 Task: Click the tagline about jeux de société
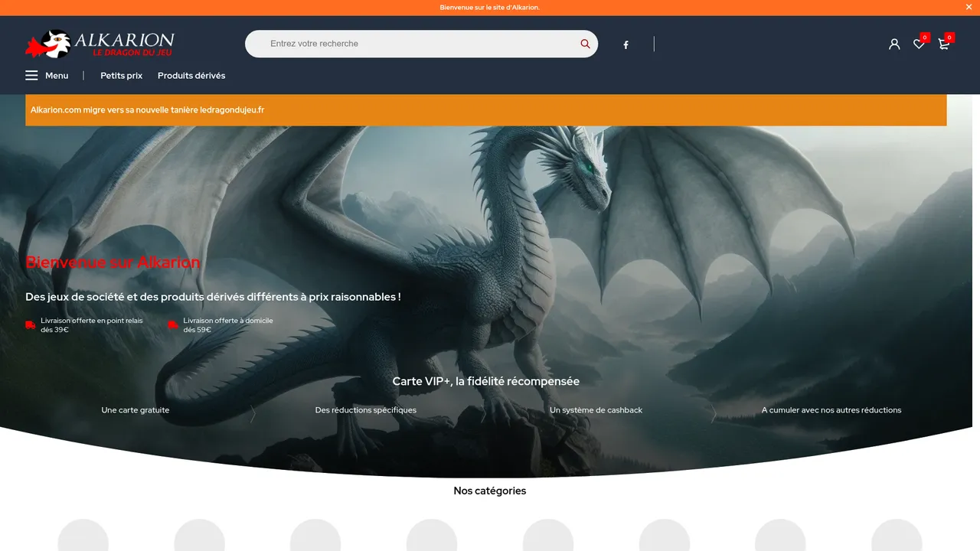coord(213,297)
